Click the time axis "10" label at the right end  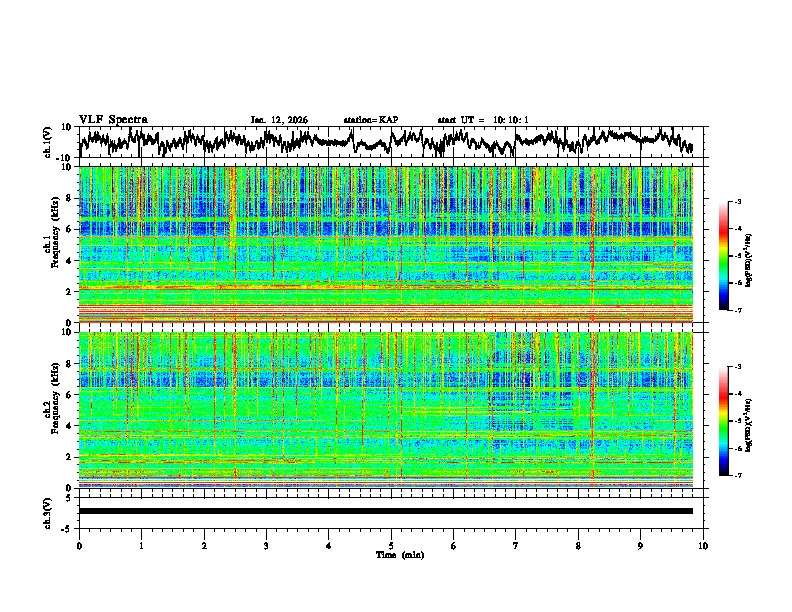click(703, 546)
